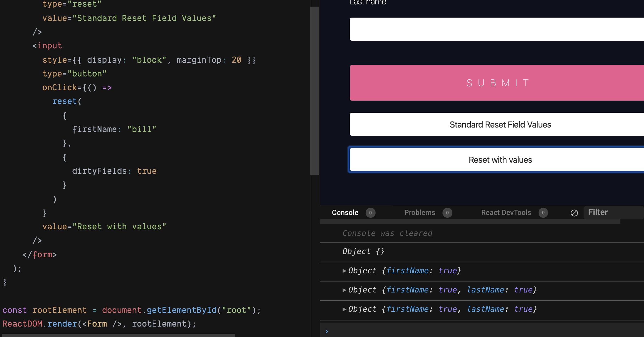Expand the last Object console entry
Screen dimensions: 644x337
344,309
